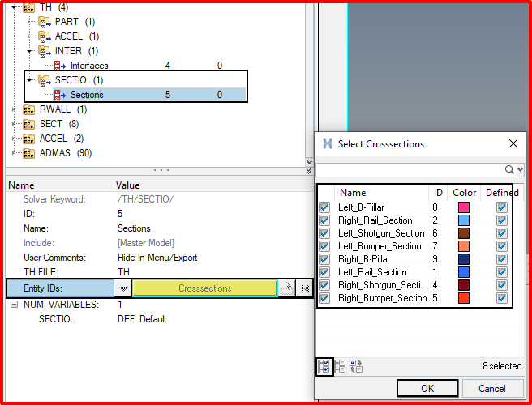Screen dimensions: 532x405
Task: Expand the SECT (8) tree node
Action: click(x=15, y=124)
